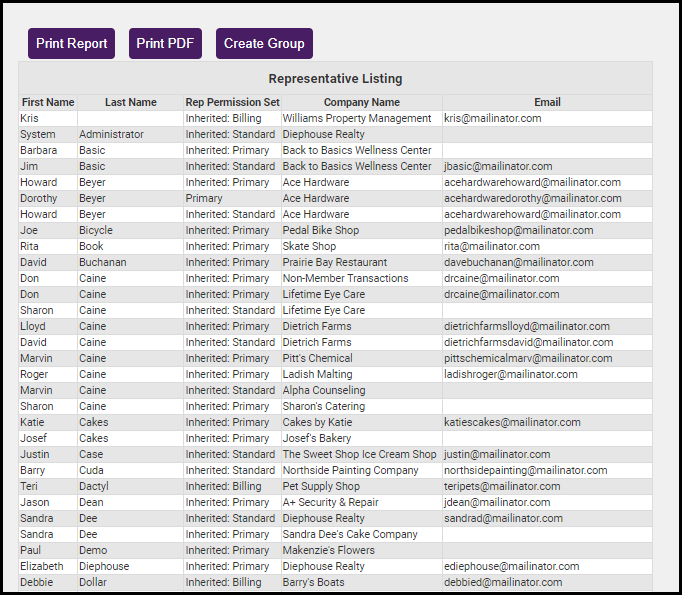Click the Representative Listing title

tap(335, 79)
